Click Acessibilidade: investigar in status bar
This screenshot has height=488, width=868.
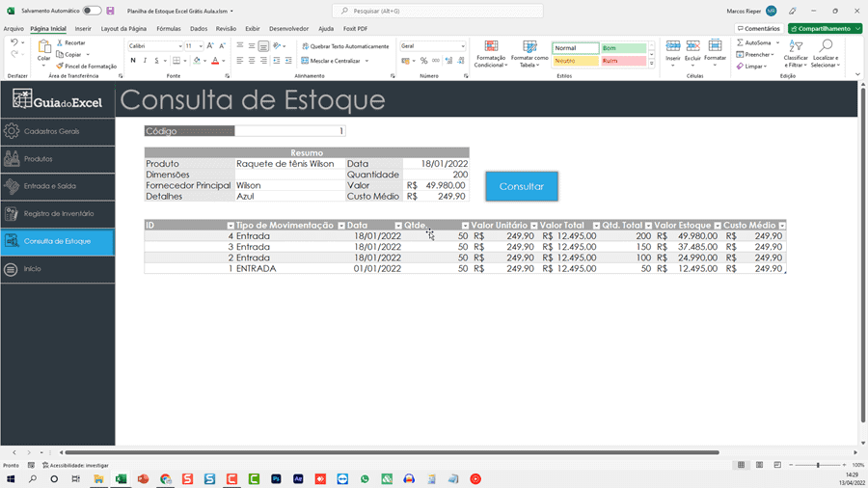pos(75,465)
